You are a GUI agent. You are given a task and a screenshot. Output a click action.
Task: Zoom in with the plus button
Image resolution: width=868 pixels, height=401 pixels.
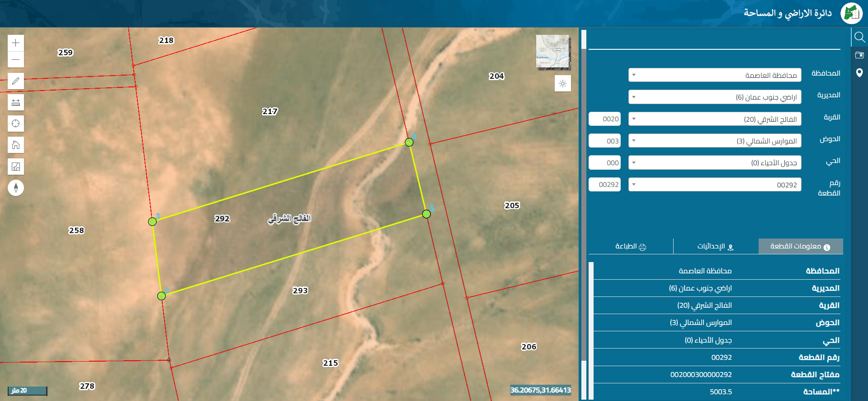point(16,43)
